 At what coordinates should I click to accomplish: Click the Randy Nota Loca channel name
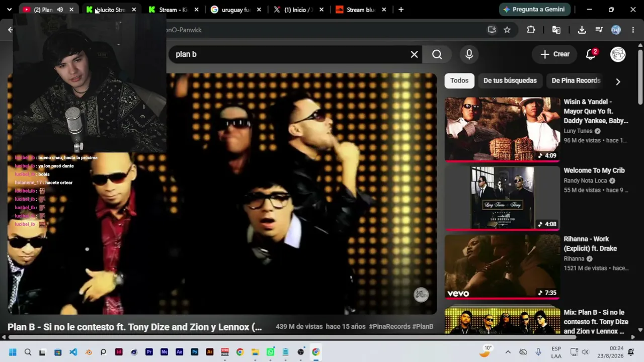coord(585,180)
